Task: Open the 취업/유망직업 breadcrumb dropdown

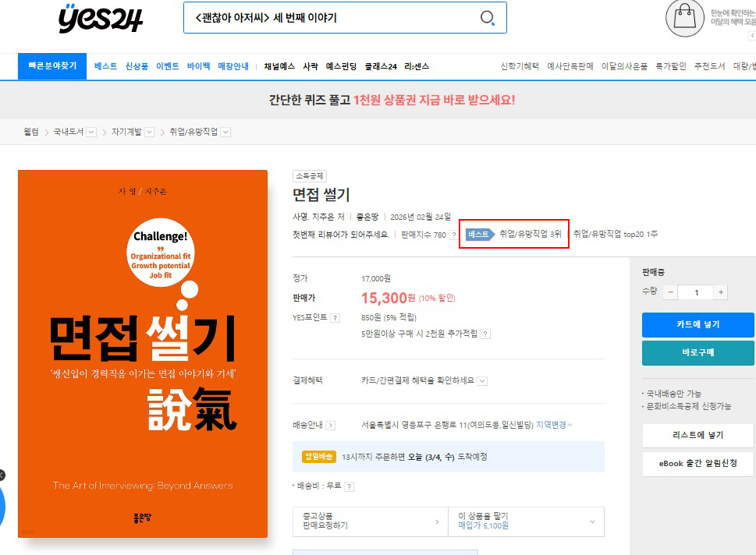Action: click(225, 133)
